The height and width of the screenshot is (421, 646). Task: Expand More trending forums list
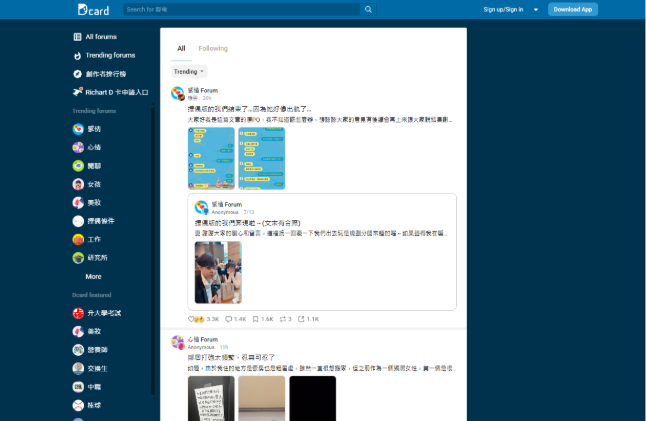(x=93, y=276)
